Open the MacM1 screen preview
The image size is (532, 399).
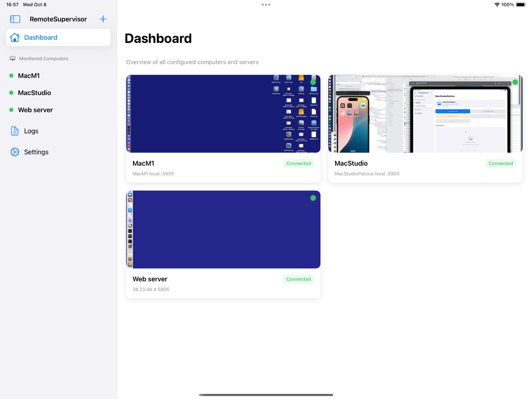[x=223, y=114]
